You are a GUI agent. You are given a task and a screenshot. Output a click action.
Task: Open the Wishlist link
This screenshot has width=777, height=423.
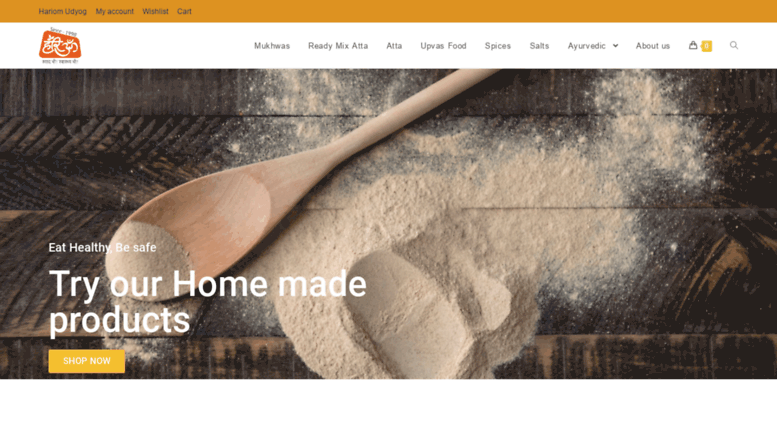155,11
